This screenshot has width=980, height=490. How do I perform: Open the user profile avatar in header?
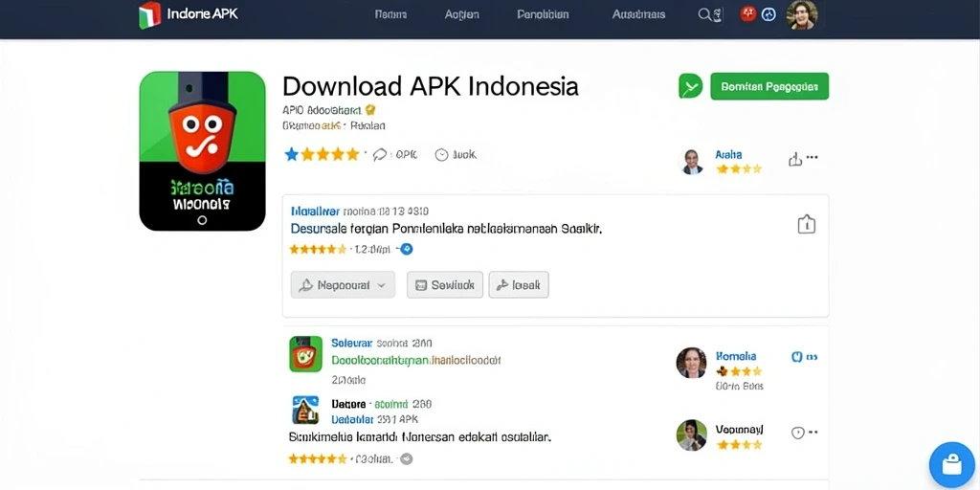(802, 15)
